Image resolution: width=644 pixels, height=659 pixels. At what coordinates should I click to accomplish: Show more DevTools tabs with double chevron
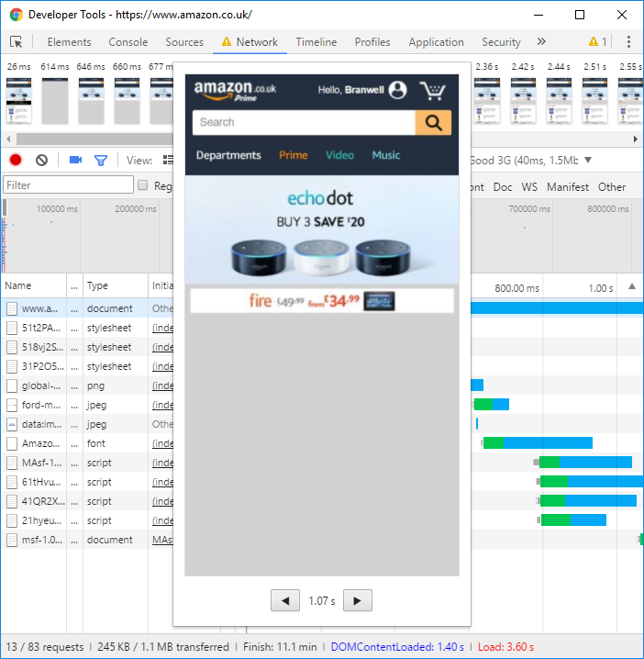[541, 41]
